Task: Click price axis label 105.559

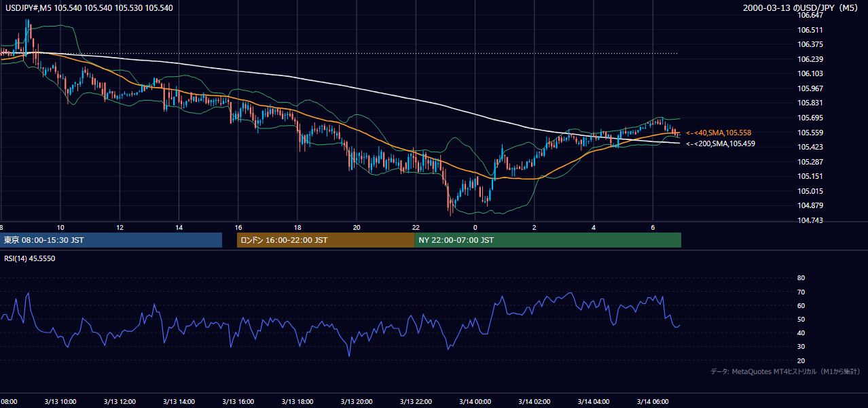Action: [x=810, y=133]
